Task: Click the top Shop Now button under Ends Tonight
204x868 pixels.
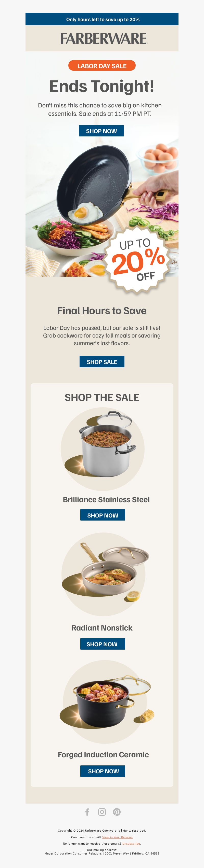Action: (101, 131)
